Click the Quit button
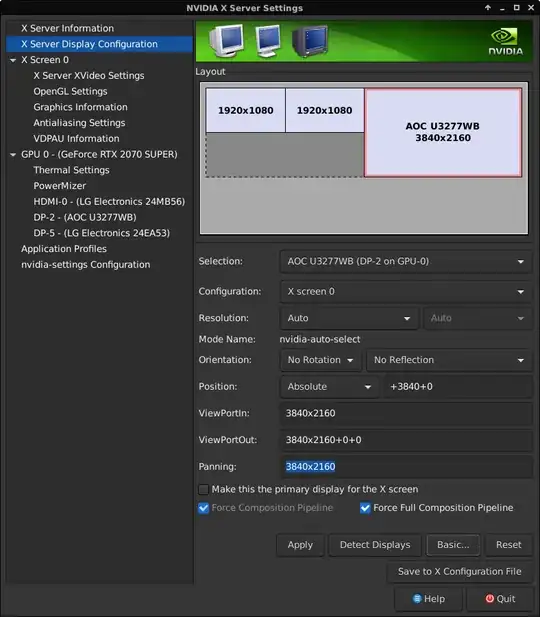 tap(500, 599)
